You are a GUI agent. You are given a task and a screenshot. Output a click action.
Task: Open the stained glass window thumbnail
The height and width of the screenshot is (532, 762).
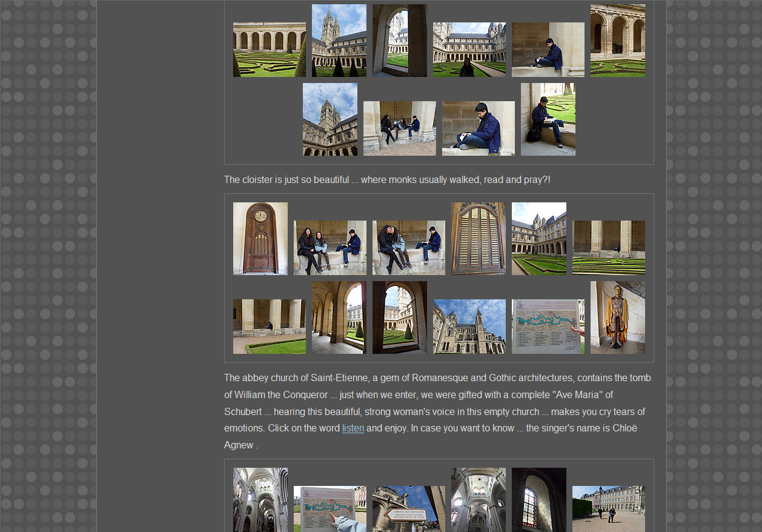tap(538, 499)
